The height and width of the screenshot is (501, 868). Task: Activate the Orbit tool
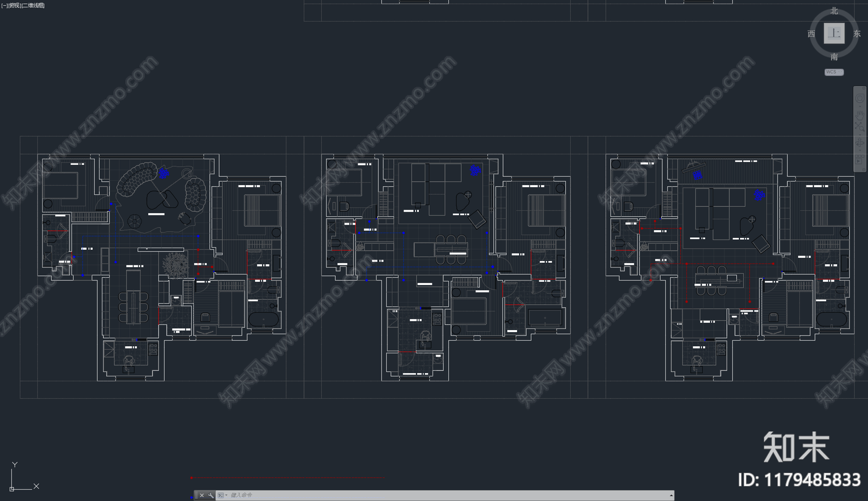click(859, 142)
